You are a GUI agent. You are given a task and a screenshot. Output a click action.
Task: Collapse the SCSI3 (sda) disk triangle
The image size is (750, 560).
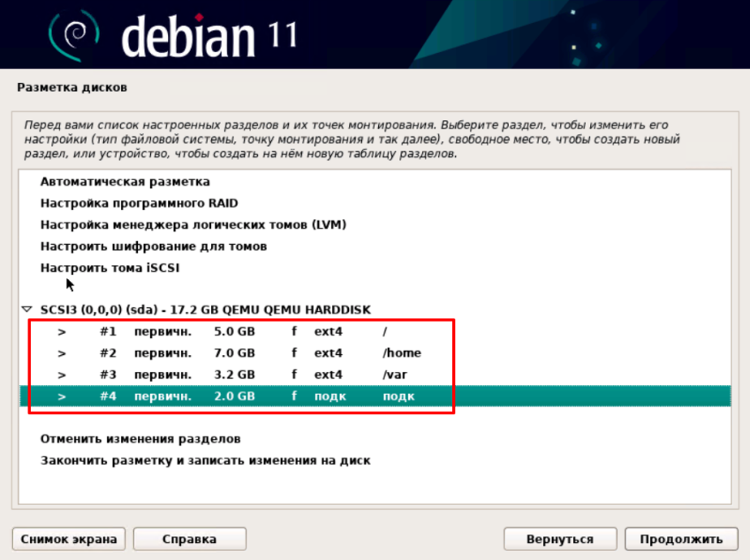(27, 309)
